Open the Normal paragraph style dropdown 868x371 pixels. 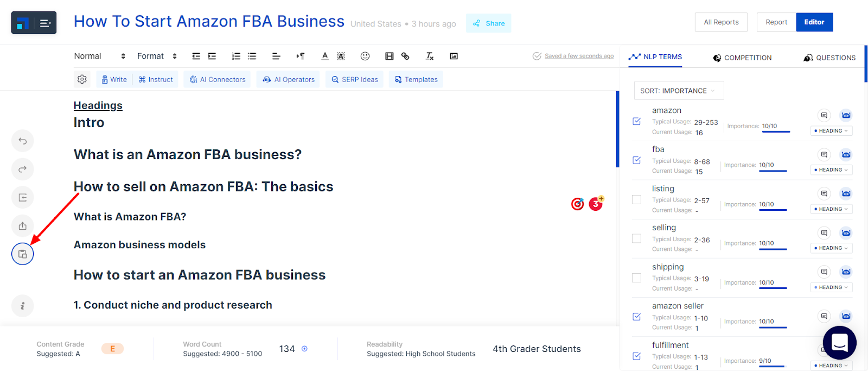pyautogui.click(x=100, y=56)
